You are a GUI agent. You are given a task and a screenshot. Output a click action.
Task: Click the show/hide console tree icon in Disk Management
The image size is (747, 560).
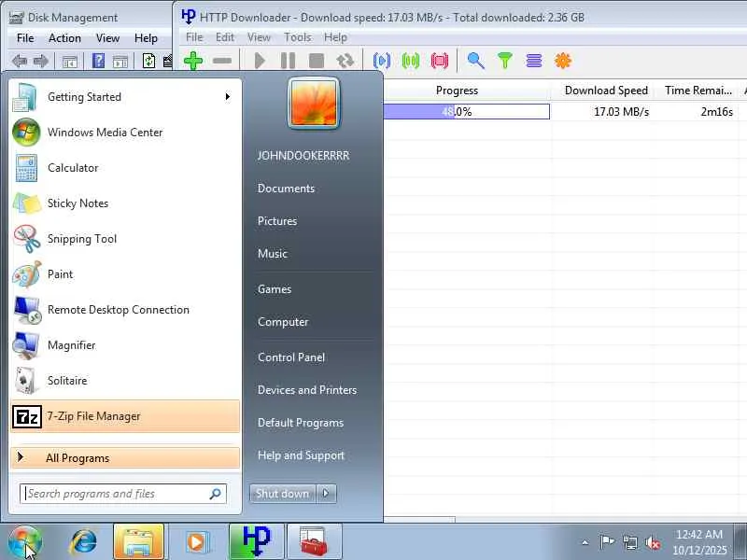[69, 62]
